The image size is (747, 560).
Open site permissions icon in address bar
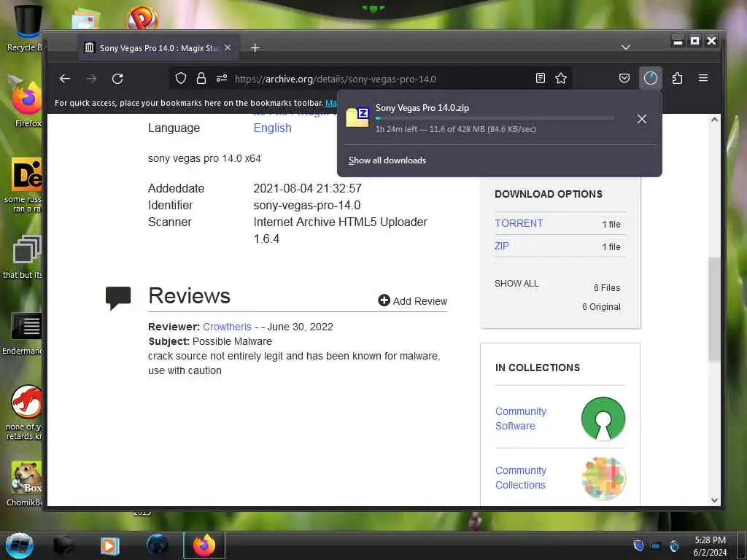222,78
